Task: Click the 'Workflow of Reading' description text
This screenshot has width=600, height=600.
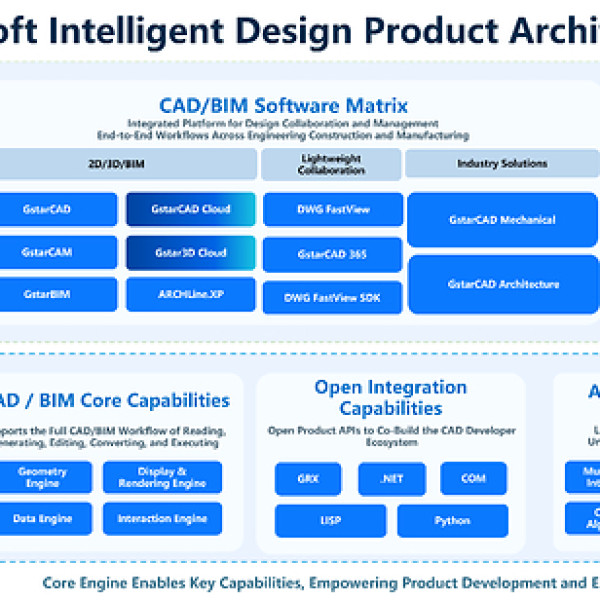Action: pyautogui.click(x=113, y=437)
